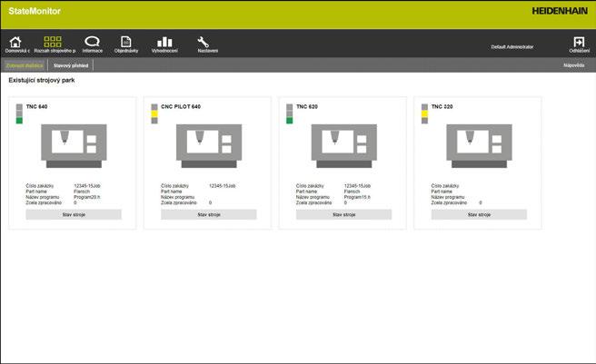
Task: Click the Default Administrator user label
Action: (x=512, y=47)
